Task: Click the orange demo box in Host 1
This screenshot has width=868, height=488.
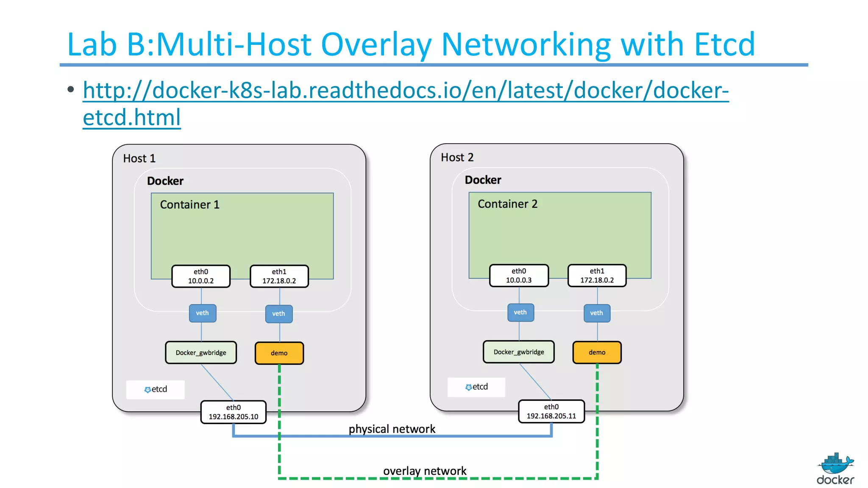Action: click(279, 353)
